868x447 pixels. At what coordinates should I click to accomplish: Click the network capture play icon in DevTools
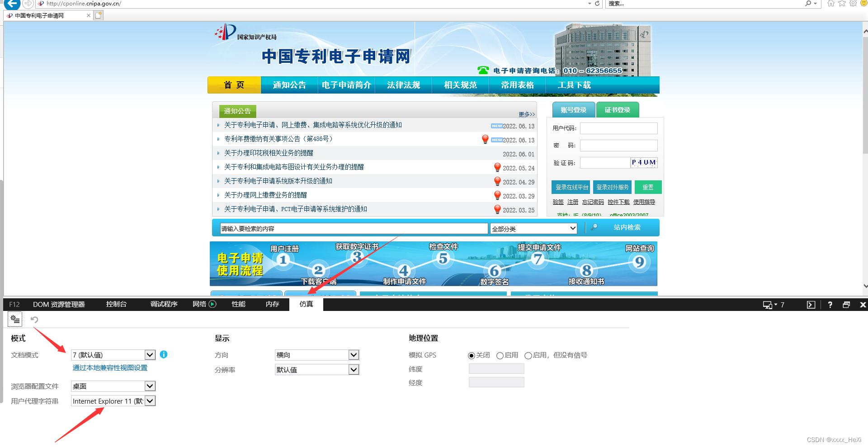pyautogui.click(x=212, y=304)
